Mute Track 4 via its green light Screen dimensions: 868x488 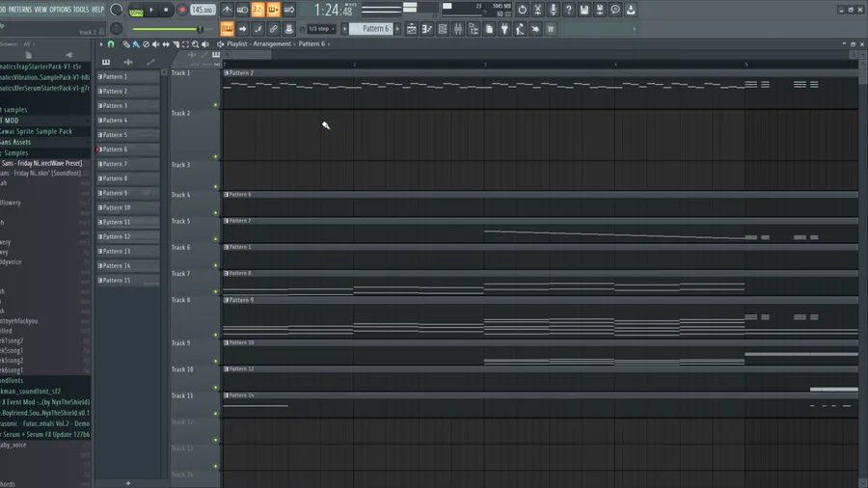pyautogui.click(x=216, y=213)
